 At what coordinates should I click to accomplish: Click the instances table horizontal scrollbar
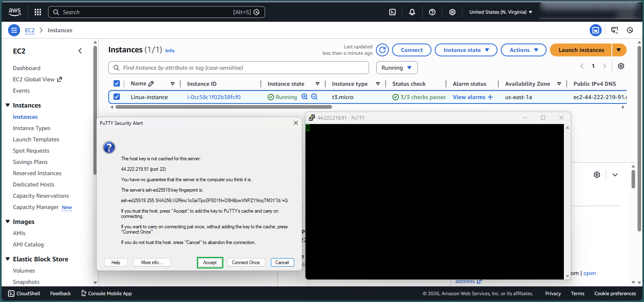(x=224, y=107)
